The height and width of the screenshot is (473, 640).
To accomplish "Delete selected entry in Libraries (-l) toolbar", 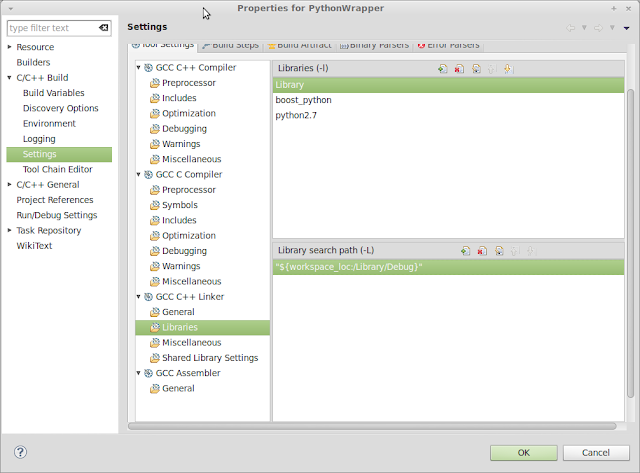I will coord(459,69).
